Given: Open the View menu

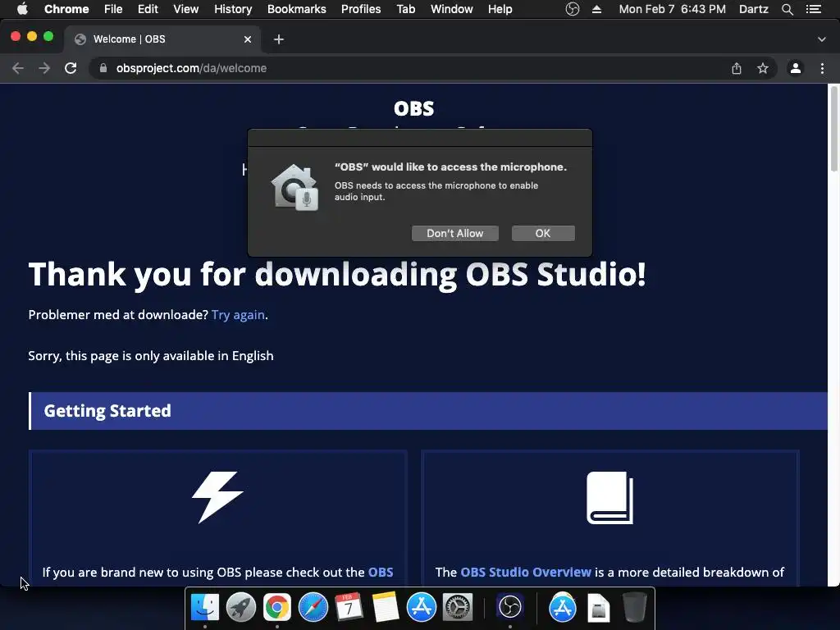Looking at the screenshot, I should pyautogui.click(x=186, y=9).
